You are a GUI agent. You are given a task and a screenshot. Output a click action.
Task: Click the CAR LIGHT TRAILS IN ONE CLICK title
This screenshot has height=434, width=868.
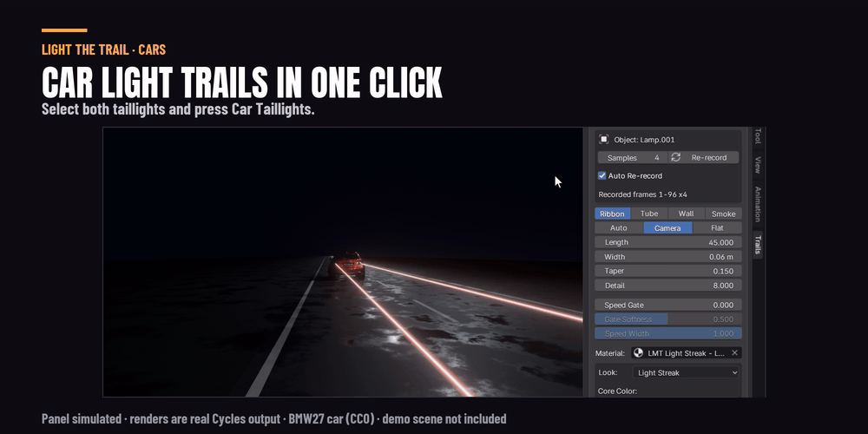242,83
